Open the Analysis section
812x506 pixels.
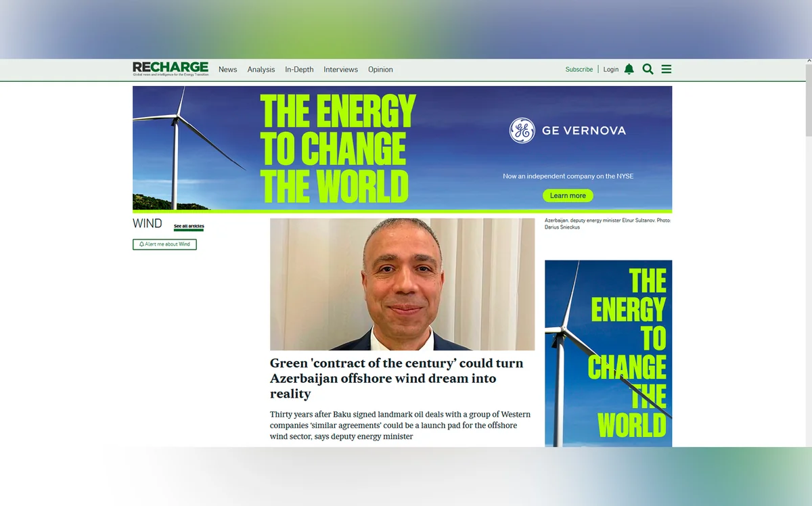tap(261, 70)
